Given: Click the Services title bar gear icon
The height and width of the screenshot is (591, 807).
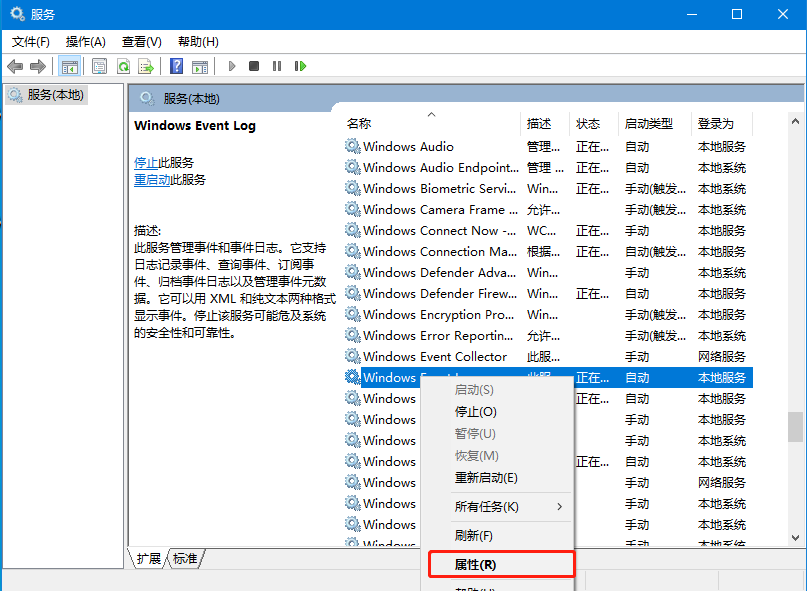Looking at the screenshot, I should 17,13.
